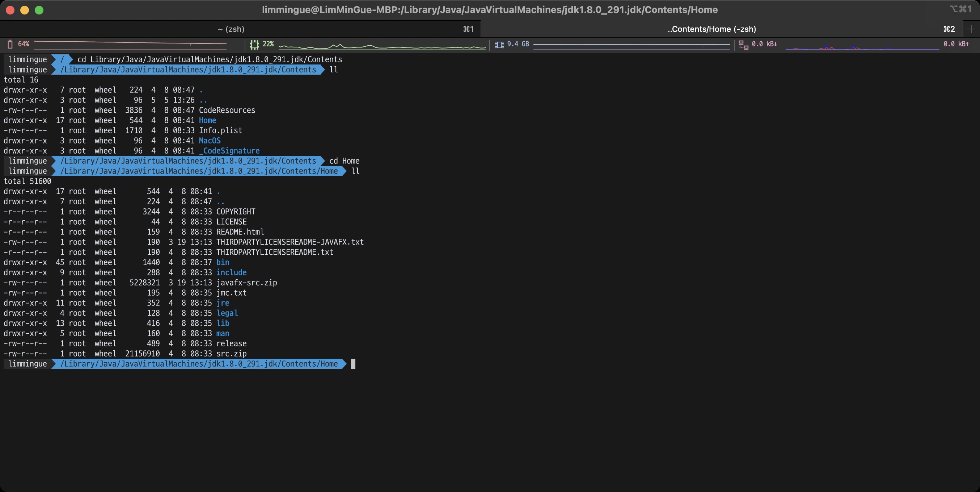The height and width of the screenshot is (492, 980).
Task: Switch to the ~ (zsh) tab
Action: point(231,29)
